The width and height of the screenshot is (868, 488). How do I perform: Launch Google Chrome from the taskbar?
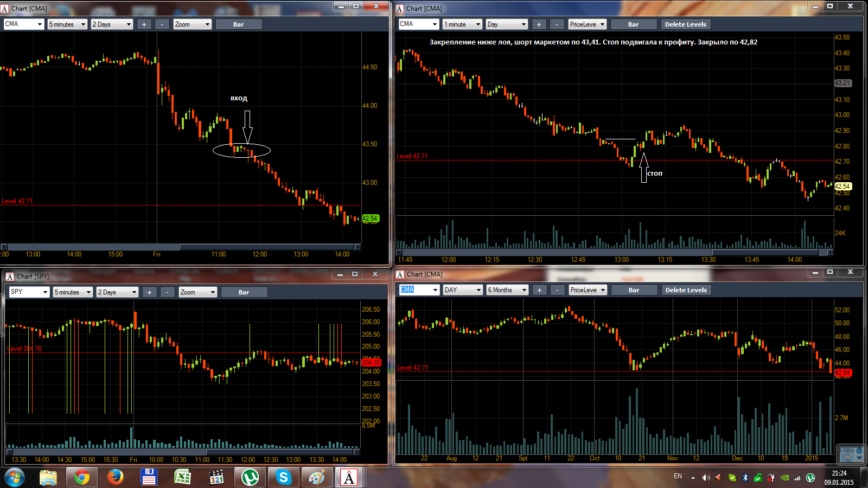[82, 478]
